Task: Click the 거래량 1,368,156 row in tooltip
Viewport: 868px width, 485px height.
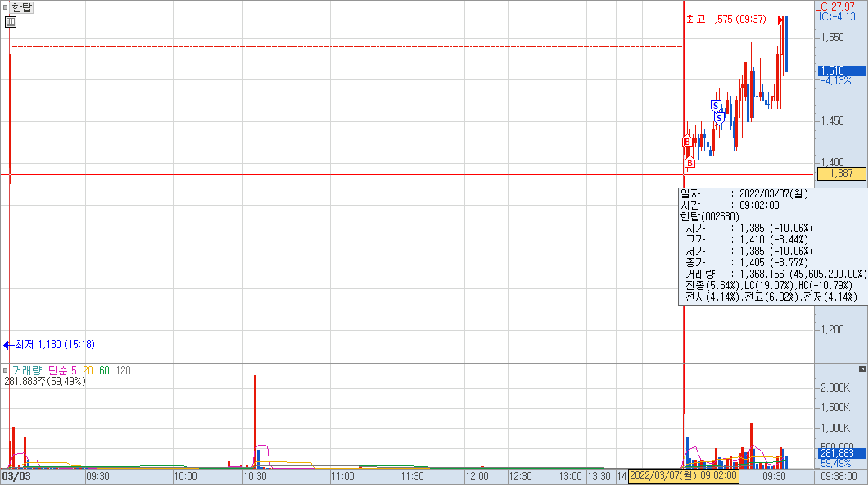Action: (x=775, y=274)
